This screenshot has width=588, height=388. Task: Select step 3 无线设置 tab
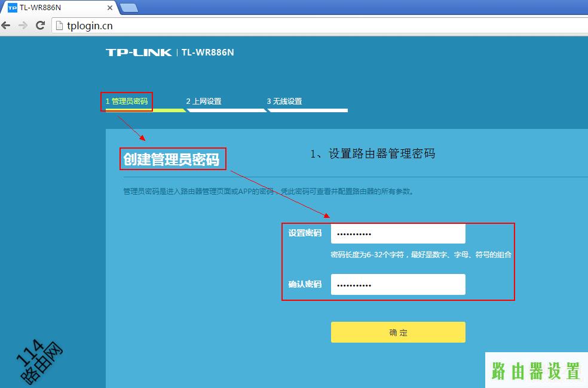[284, 101]
